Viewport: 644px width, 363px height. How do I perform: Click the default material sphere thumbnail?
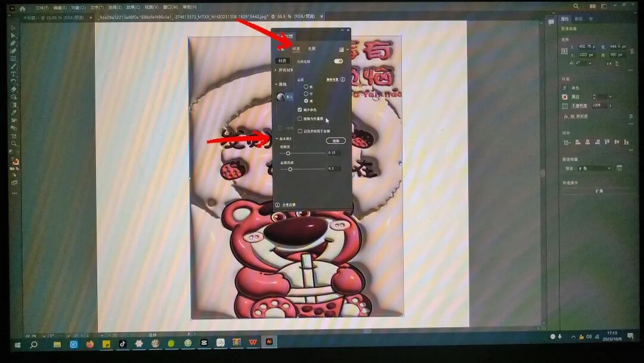(280, 97)
